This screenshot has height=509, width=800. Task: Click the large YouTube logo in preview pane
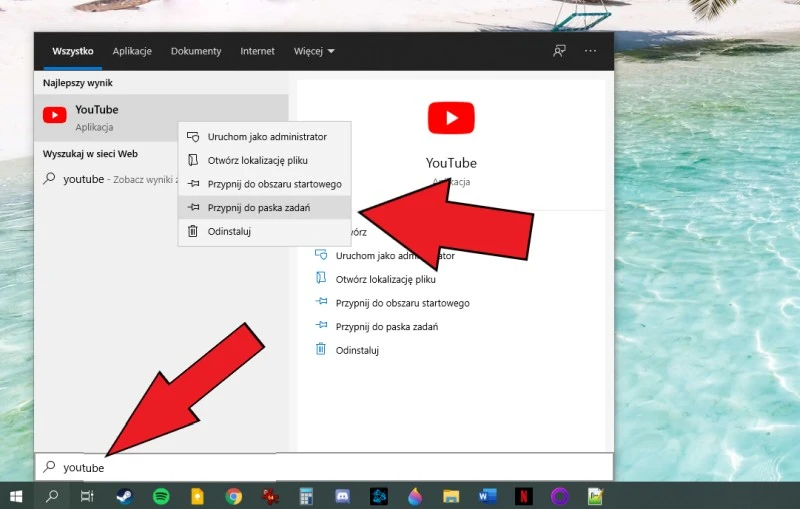click(x=451, y=118)
